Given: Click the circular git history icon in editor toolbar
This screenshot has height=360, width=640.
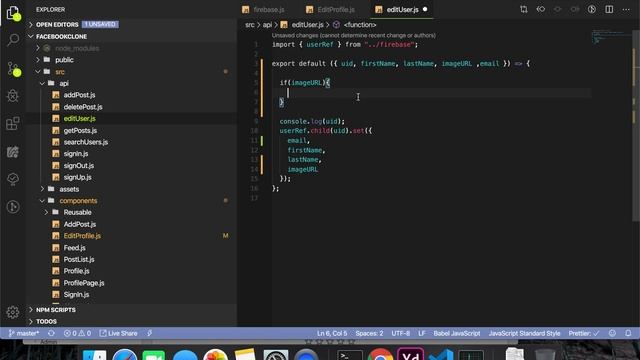Looking at the screenshot, I should pyautogui.click(x=592, y=9).
